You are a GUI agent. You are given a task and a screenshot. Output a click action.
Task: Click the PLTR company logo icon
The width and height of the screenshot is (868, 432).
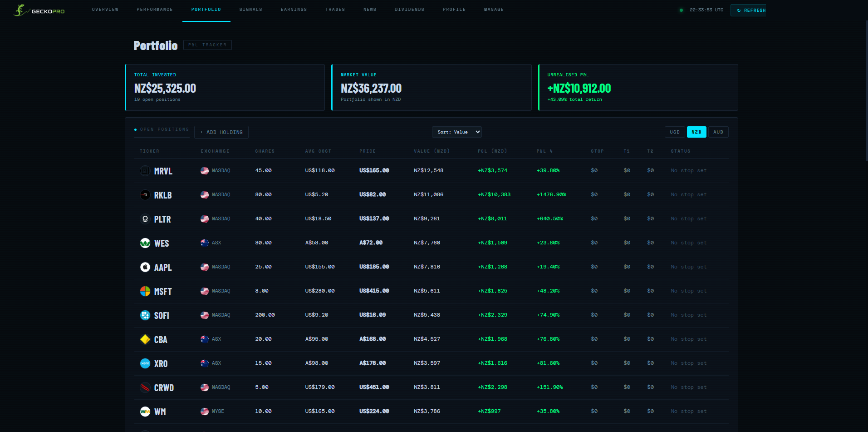click(x=145, y=219)
